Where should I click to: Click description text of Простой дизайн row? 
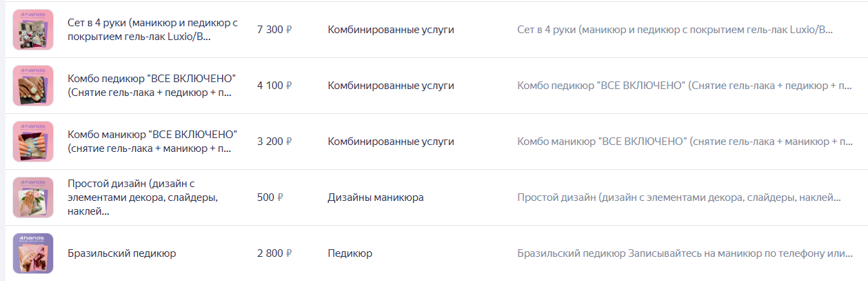[x=679, y=197]
